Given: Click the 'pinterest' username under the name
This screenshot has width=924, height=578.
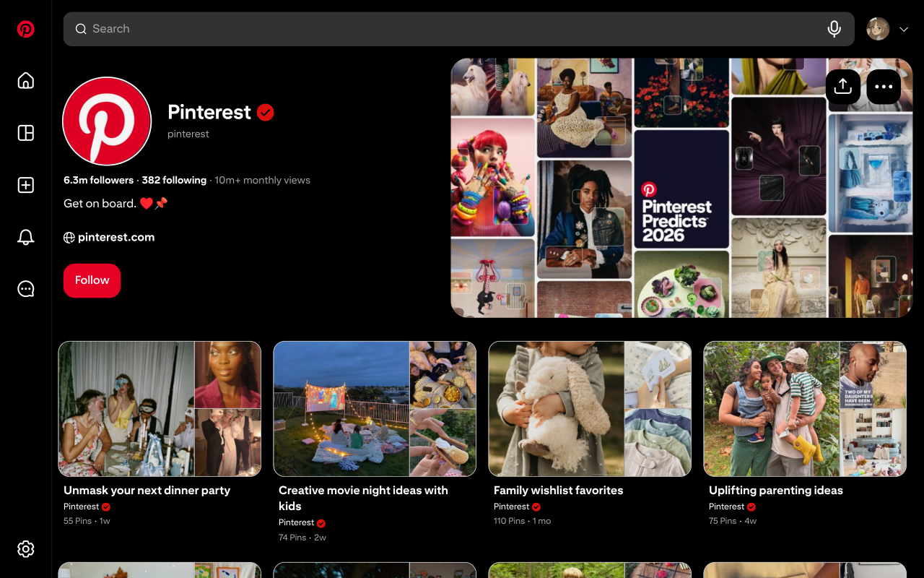Looking at the screenshot, I should pos(188,134).
